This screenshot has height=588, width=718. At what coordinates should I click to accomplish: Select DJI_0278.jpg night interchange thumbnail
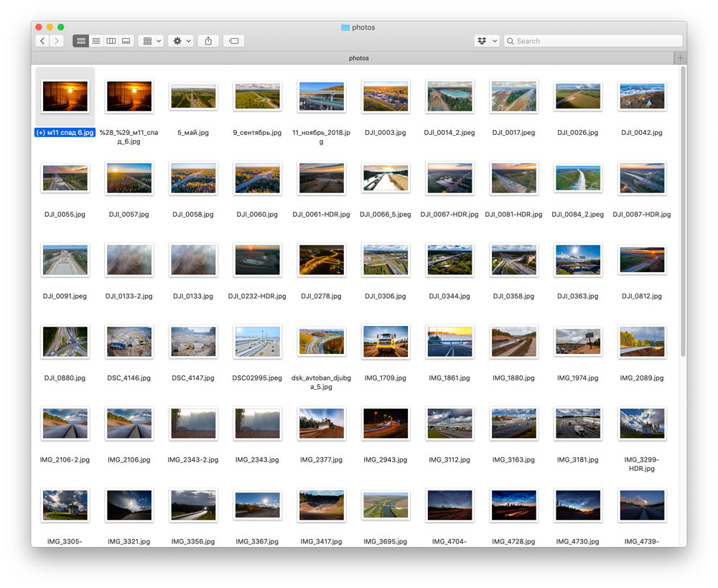[x=322, y=260]
